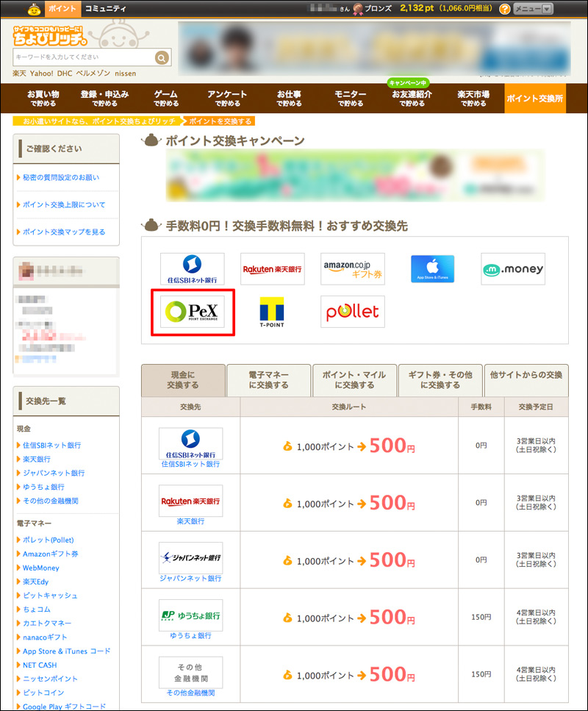Click the DHC quick search link

tap(65, 74)
